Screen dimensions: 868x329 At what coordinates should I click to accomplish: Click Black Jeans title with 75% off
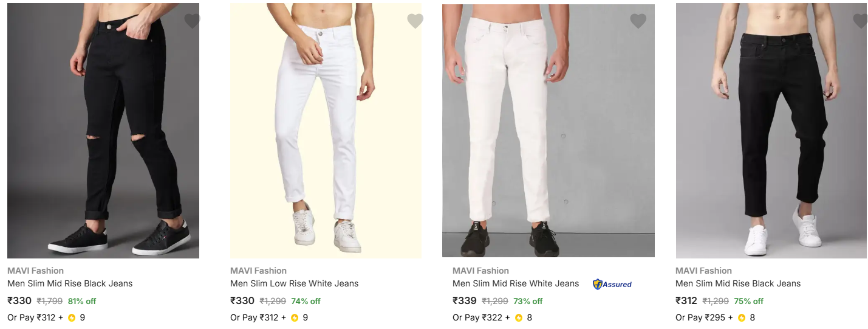coord(738,283)
